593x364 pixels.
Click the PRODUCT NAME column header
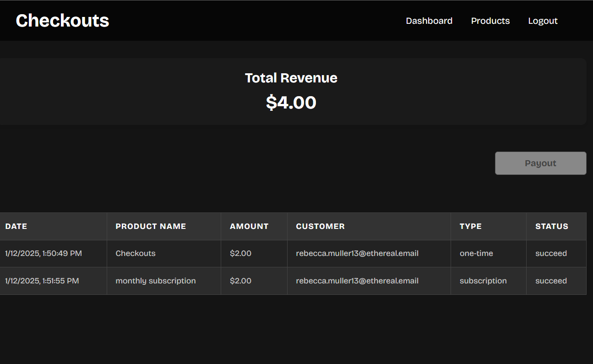click(x=151, y=226)
